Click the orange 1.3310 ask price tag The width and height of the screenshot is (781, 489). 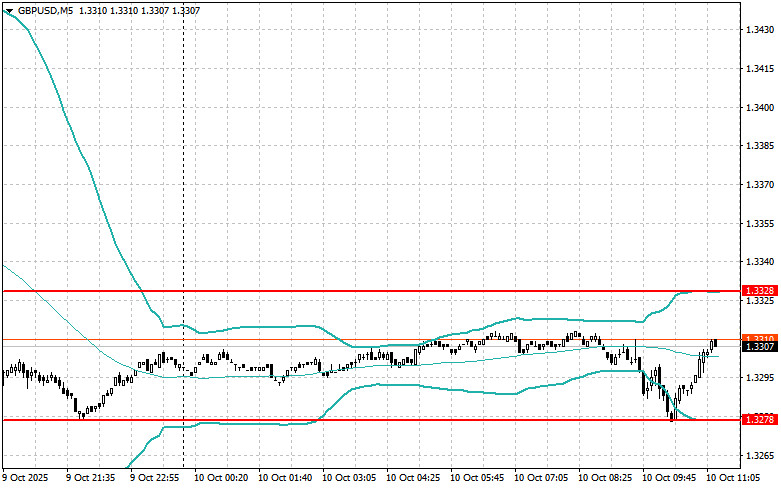[760, 339]
